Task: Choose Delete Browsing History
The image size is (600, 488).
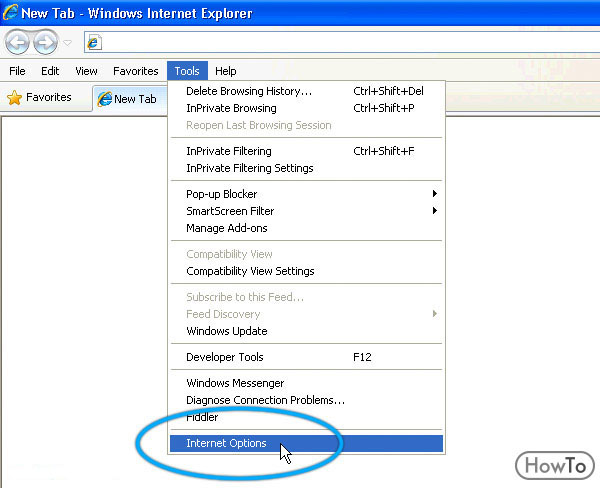Action: (x=306, y=91)
